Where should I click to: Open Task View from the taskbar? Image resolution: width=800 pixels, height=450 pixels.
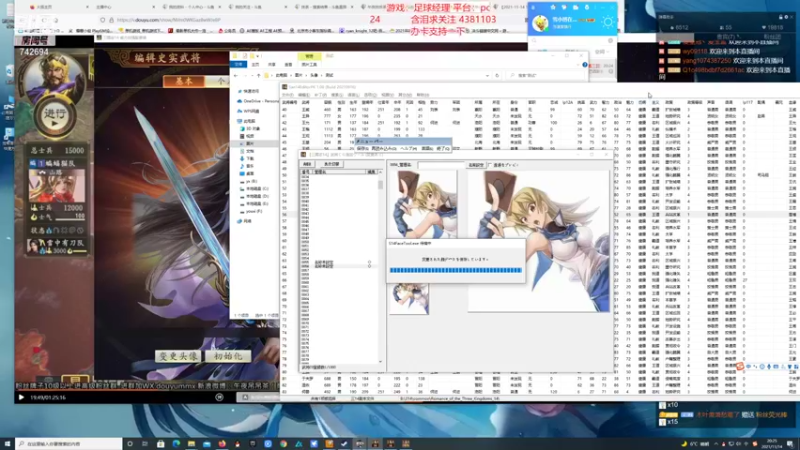tap(145, 444)
